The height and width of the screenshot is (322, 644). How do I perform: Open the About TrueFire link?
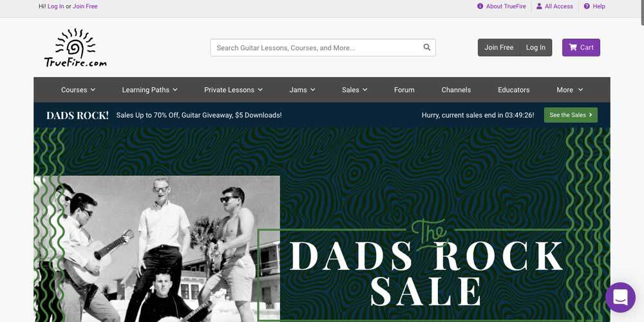click(506, 6)
